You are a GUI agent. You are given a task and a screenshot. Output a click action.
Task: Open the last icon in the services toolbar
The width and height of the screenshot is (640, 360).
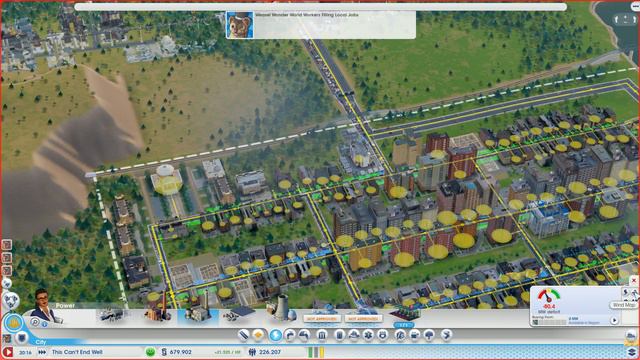click(x=447, y=336)
